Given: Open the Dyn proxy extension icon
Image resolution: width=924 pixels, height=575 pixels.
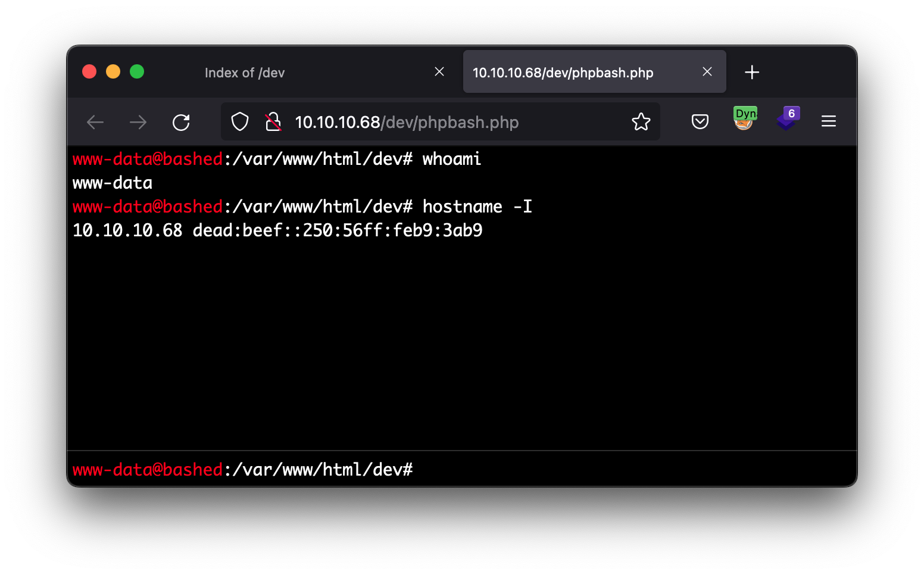Looking at the screenshot, I should tap(744, 118).
